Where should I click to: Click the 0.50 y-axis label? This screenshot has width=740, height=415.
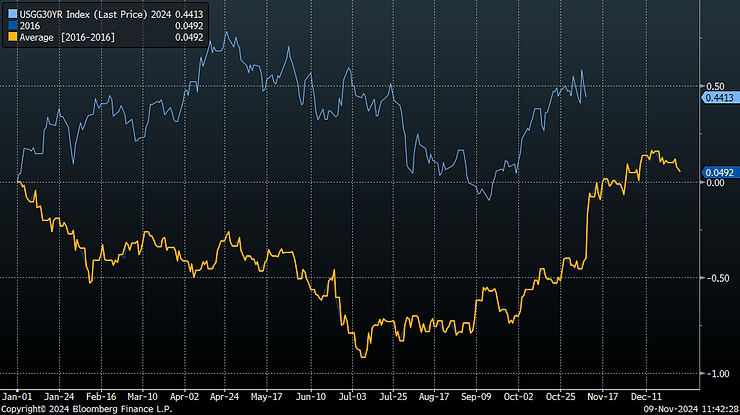(715, 86)
